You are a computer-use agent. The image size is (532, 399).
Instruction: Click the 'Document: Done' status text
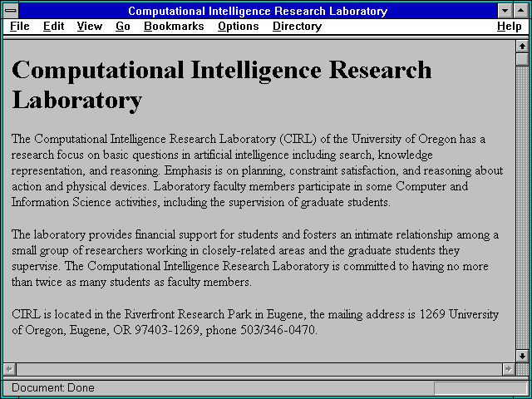tap(53, 388)
